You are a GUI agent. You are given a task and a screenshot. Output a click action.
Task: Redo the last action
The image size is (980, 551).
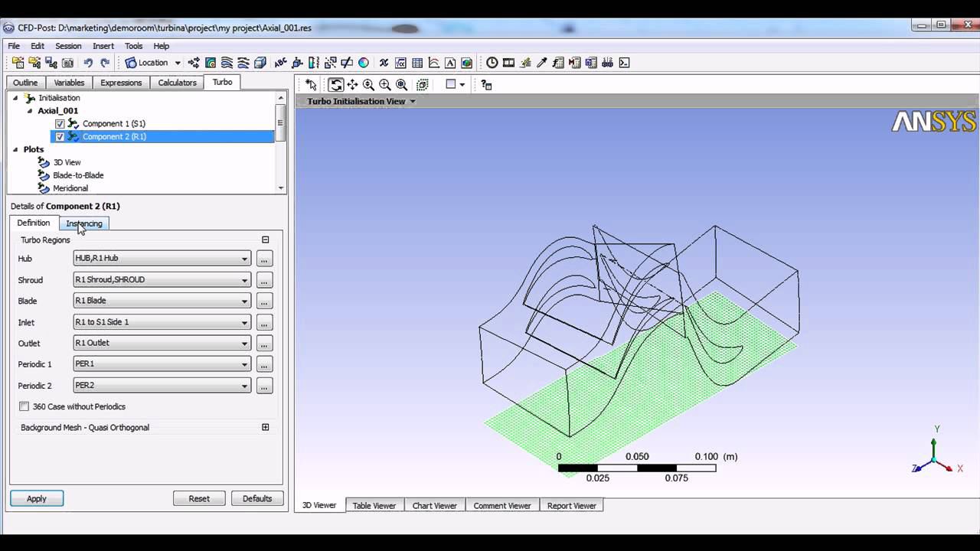click(105, 63)
